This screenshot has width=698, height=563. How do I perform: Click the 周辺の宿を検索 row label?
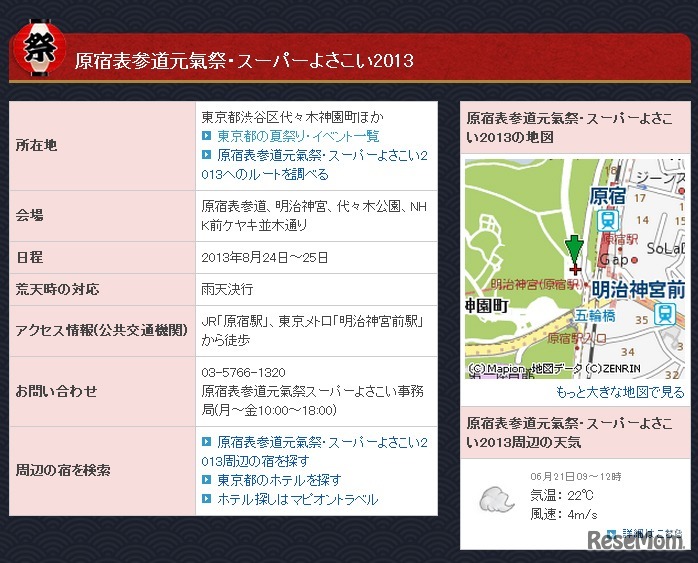pos(63,470)
